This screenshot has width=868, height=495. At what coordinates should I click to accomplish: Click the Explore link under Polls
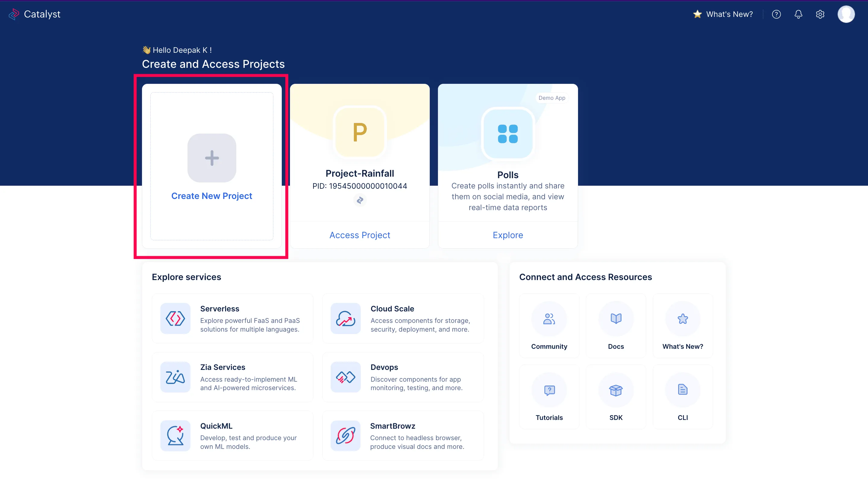pyautogui.click(x=508, y=235)
